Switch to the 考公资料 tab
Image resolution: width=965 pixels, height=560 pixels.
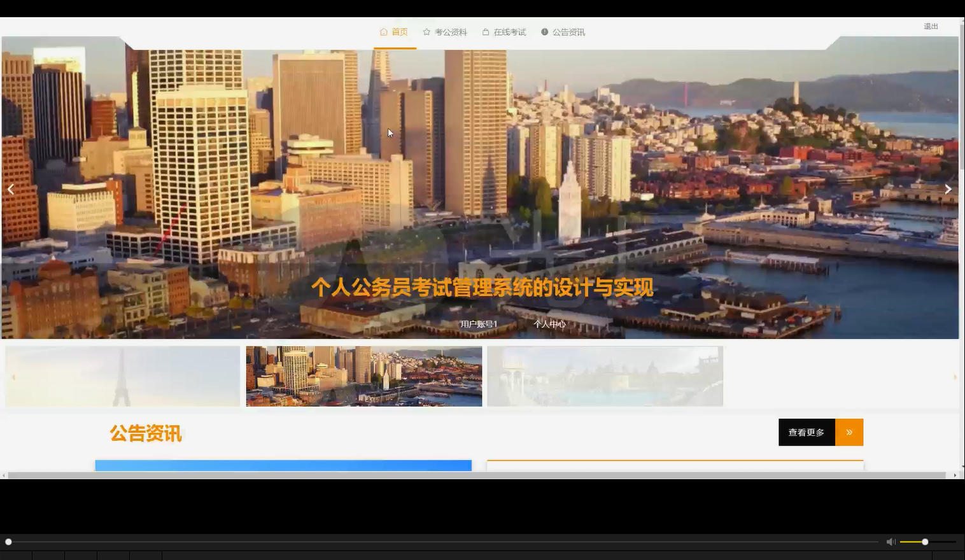[x=451, y=32]
